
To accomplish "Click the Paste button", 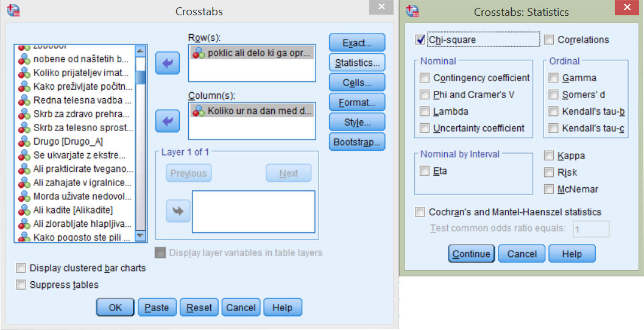I will 157,307.
